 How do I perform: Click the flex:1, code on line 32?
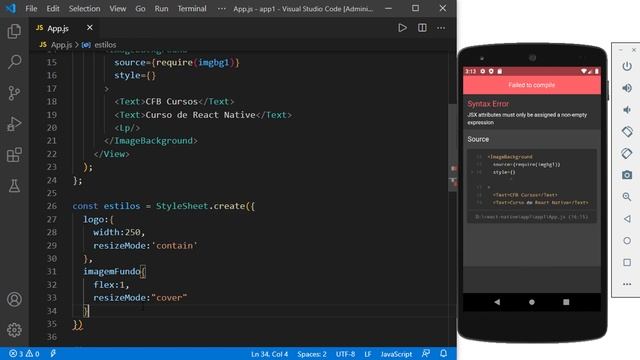pyautogui.click(x=111, y=285)
